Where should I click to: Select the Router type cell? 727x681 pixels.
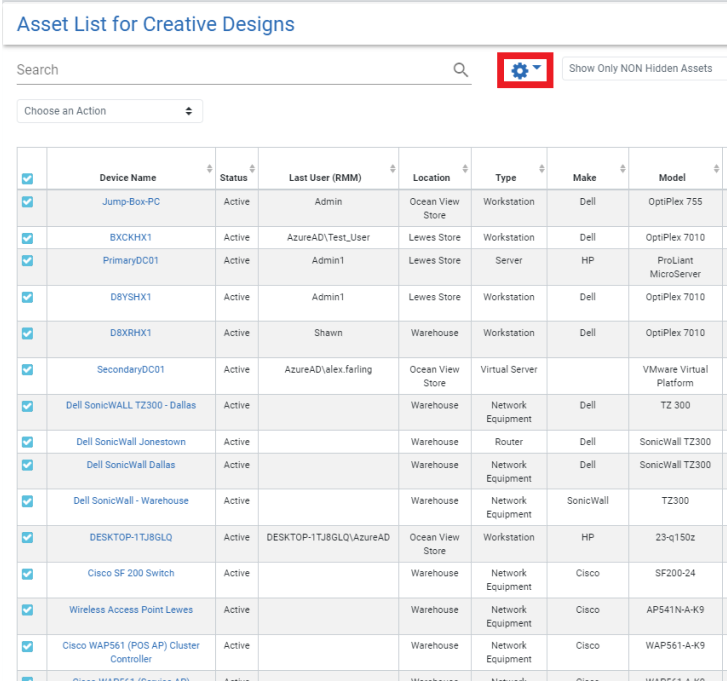pyautogui.click(x=509, y=442)
